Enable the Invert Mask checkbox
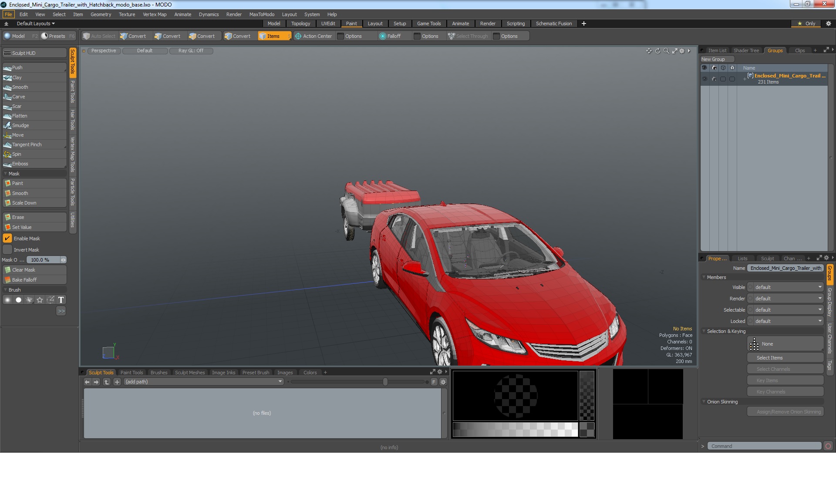Screen dimensions: 836x504 [7, 250]
